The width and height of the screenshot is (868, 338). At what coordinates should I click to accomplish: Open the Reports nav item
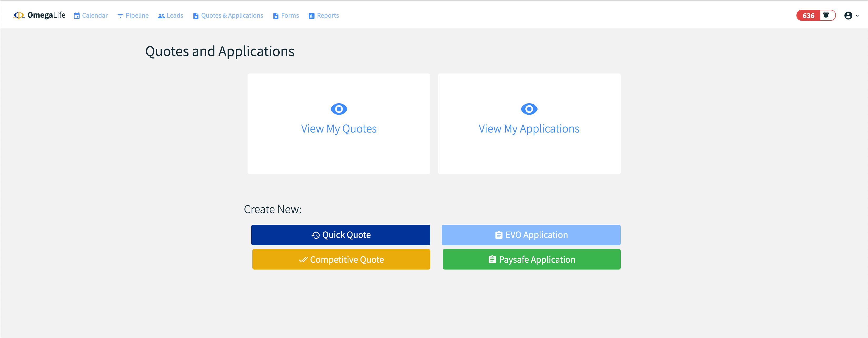[x=324, y=16]
